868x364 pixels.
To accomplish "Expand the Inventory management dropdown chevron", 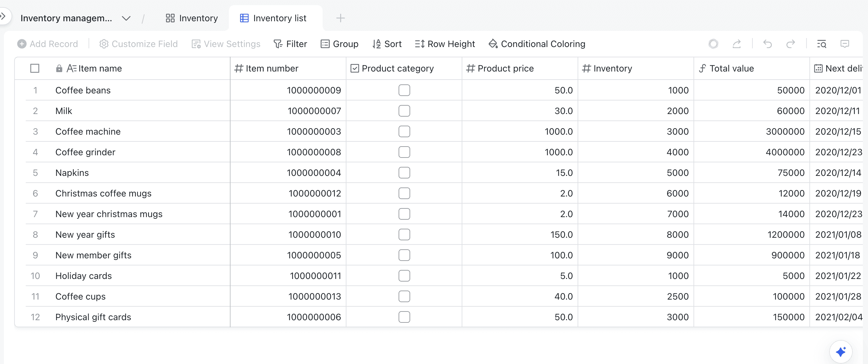I will tap(126, 18).
